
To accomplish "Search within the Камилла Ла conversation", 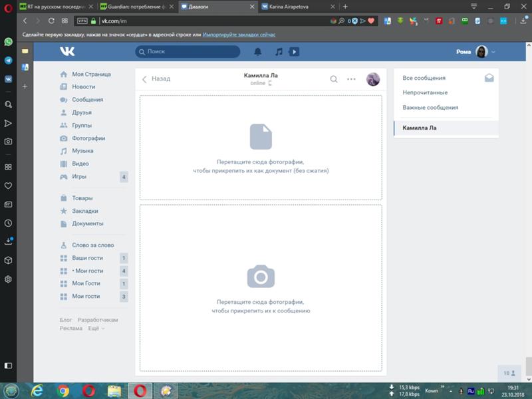I will [x=334, y=79].
